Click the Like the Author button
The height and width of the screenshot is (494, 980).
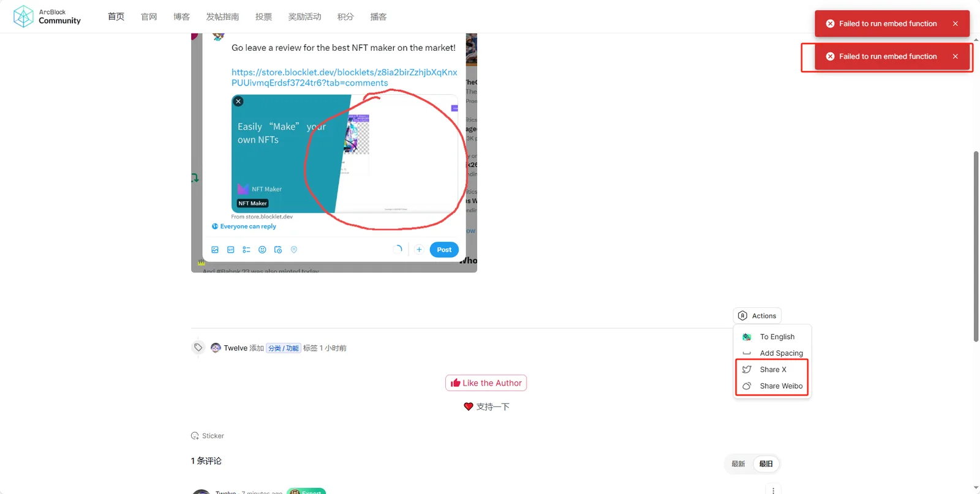486,383
